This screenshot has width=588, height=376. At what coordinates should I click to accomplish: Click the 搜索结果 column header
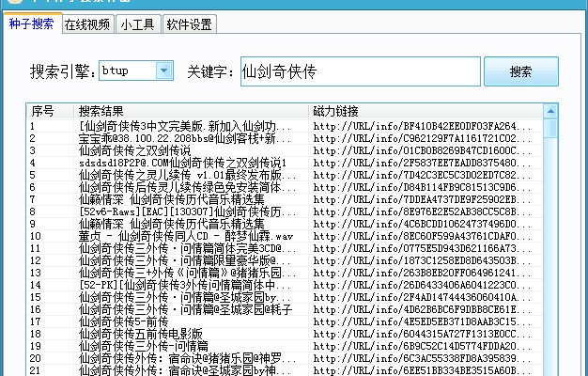(x=188, y=109)
